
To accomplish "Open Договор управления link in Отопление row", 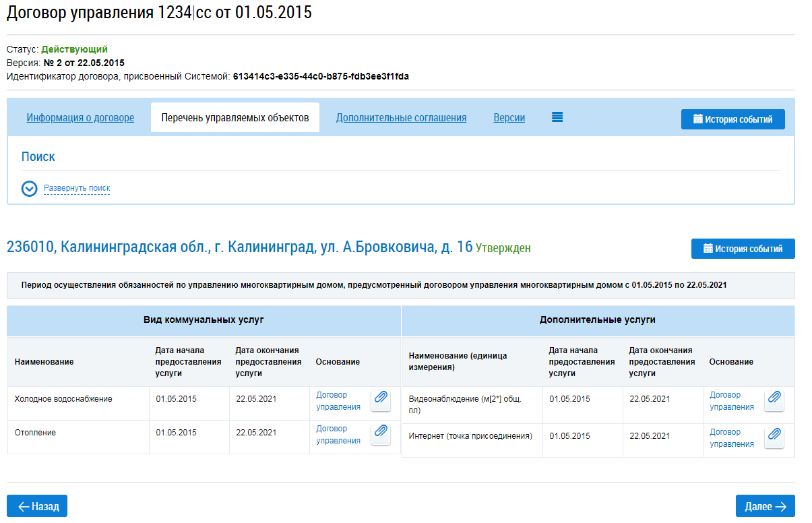I will click(338, 435).
